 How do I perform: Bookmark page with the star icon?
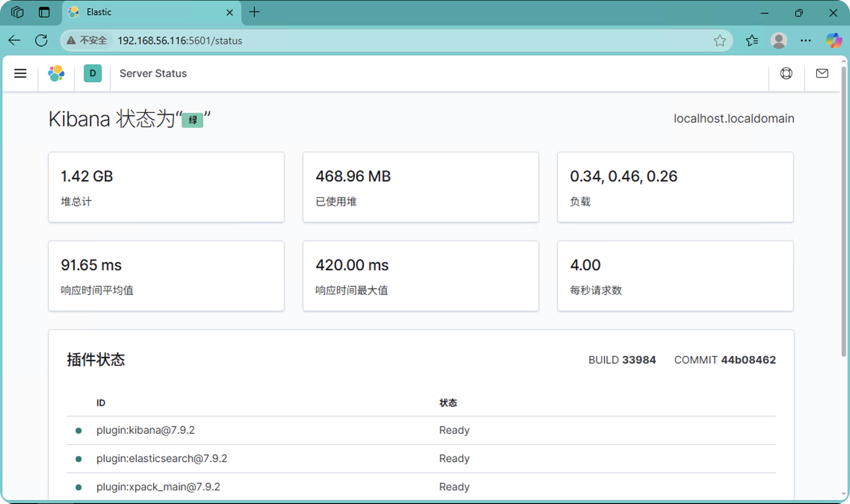coord(719,40)
